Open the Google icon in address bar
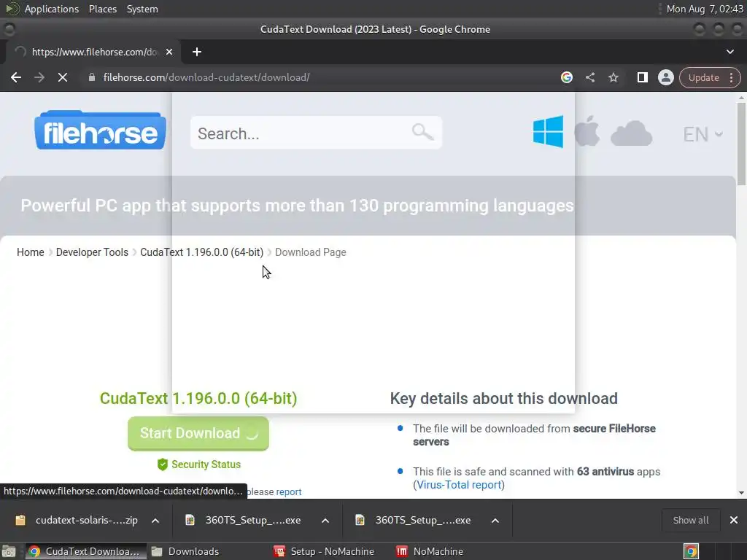This screenshot has width=747, height=560. click(x=566, y=77)
